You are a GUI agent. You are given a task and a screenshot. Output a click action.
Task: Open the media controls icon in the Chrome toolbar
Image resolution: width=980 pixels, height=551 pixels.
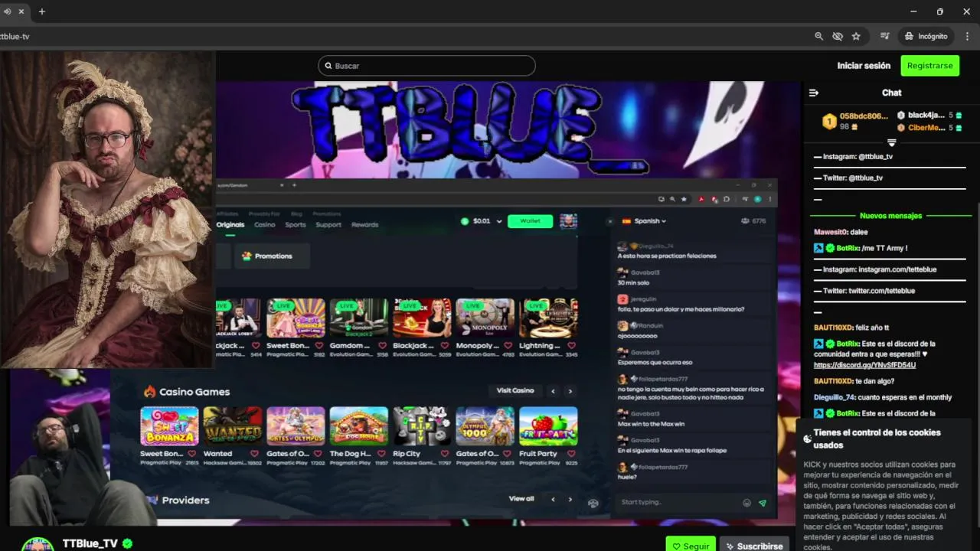[x=884, y=36]
